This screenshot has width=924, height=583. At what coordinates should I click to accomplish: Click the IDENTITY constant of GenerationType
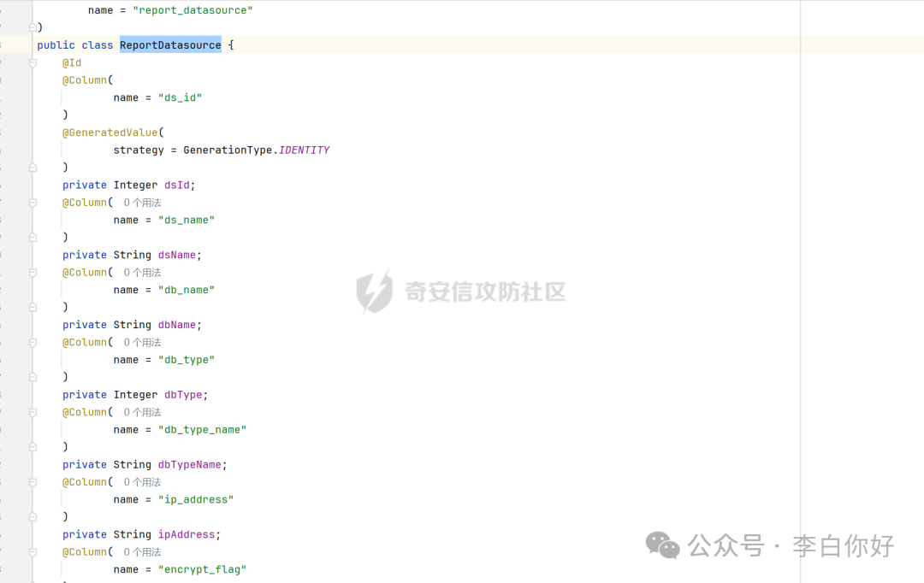coord(304,150)
